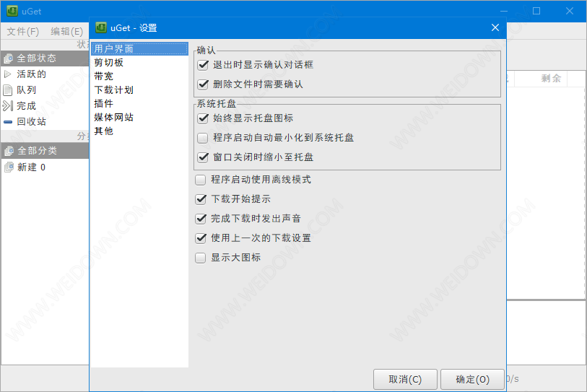
Task: Uncheck 始终显示托盘图标
Action: point(203,118)
